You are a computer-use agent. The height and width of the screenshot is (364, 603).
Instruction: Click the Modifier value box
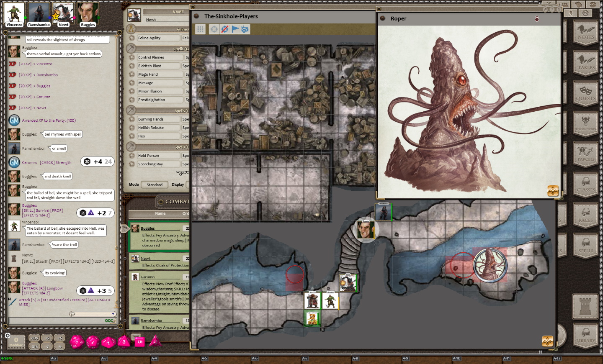pyautogui.click(x=16, y=341)
